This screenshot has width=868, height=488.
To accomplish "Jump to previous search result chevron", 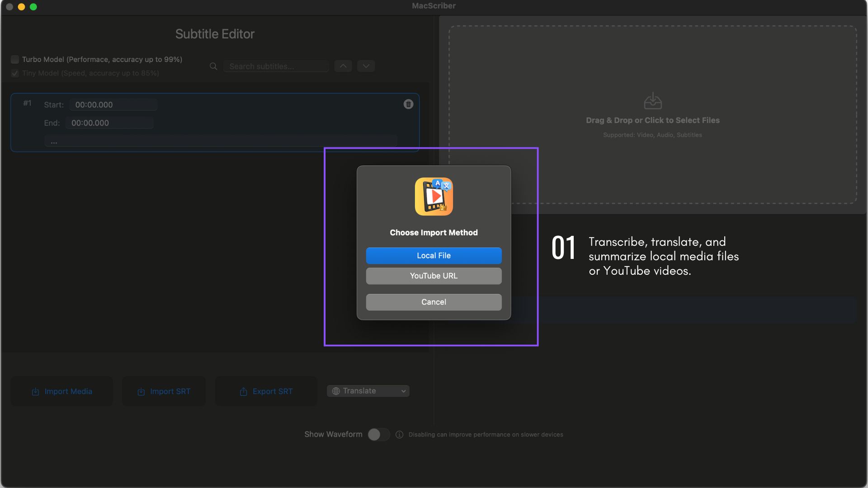I will [x=343, y=66].
